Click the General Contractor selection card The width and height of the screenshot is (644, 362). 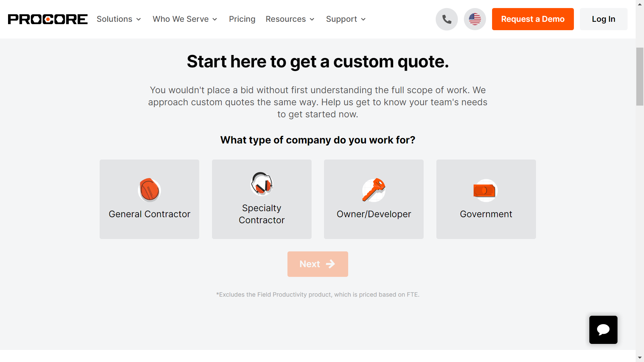pos(150,199)
